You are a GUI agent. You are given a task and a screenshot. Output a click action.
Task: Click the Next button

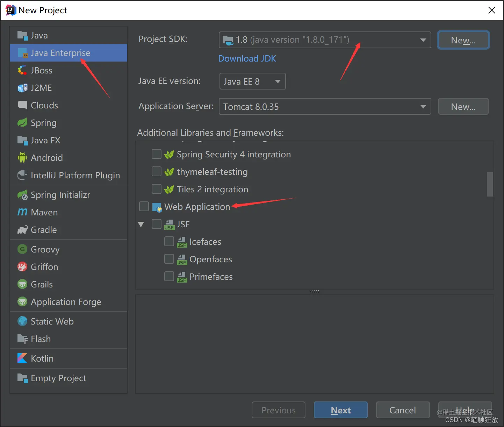click(341, 410)
